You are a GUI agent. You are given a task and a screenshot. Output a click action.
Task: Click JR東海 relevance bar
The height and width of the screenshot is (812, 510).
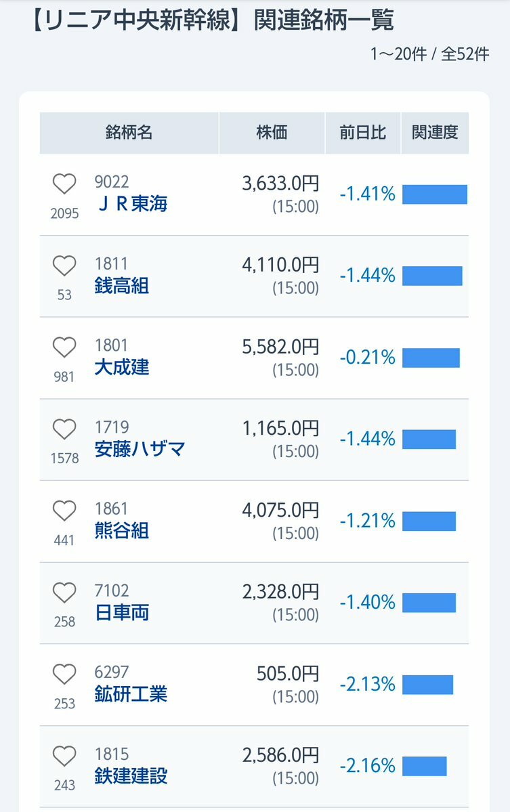435,194
